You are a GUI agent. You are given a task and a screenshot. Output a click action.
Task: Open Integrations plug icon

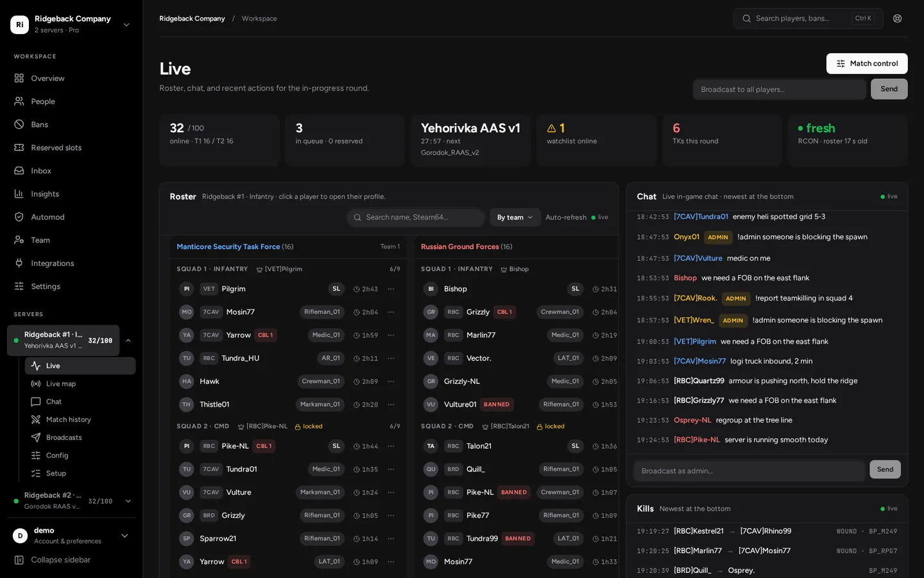(x=19, y=263)
